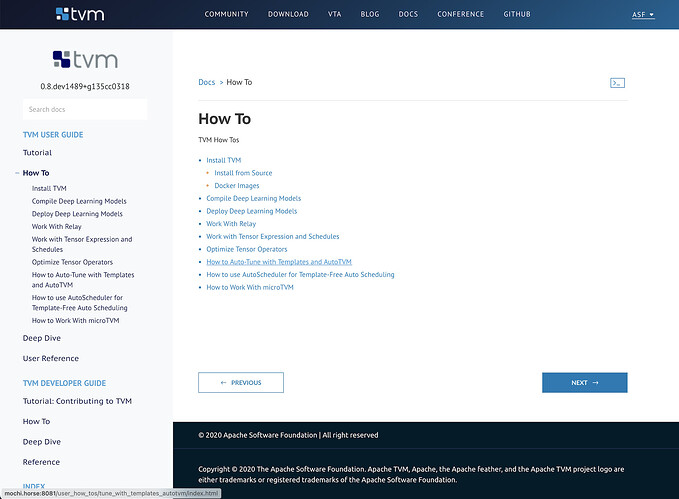Viewport: 679px width, 499px height.
Task: Open the Community nav item
Action: click(x=226, y=15)
